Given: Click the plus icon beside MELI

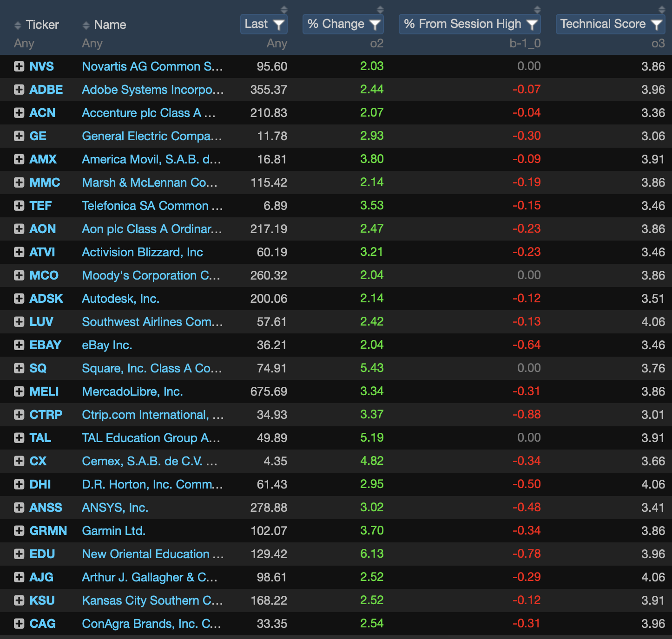Looking at the screenshot, I should pyautogui.click(x=19, y=391).
